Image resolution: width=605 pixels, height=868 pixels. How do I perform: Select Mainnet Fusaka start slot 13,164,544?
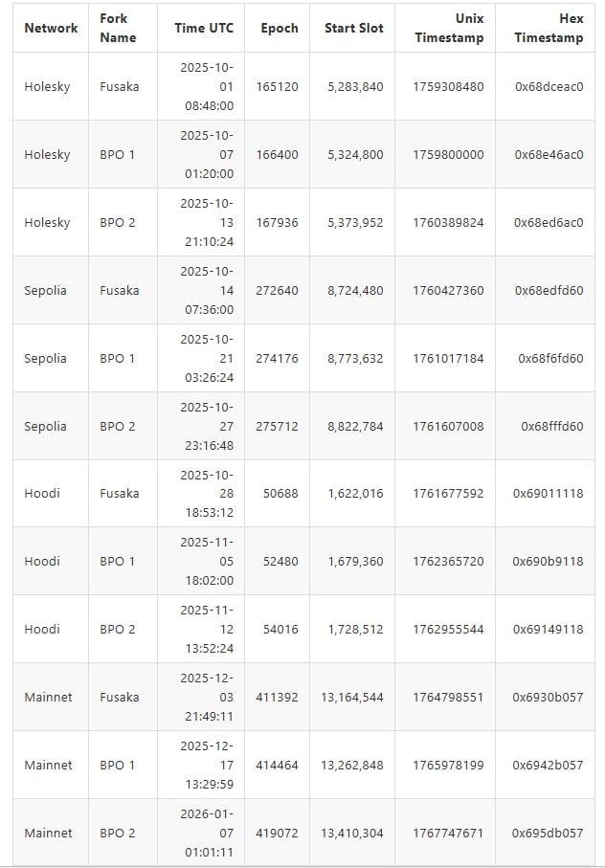(x=351, y=697)
